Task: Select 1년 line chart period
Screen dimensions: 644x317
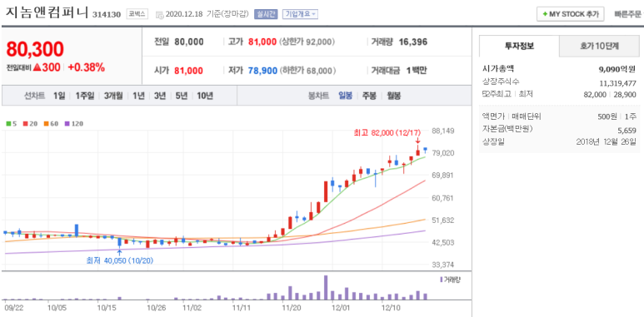Action: click(x=138, y=96)
